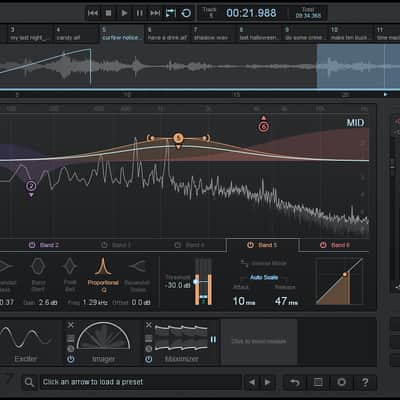
Task: Click the MID channel label
Action: coord(355,123)
